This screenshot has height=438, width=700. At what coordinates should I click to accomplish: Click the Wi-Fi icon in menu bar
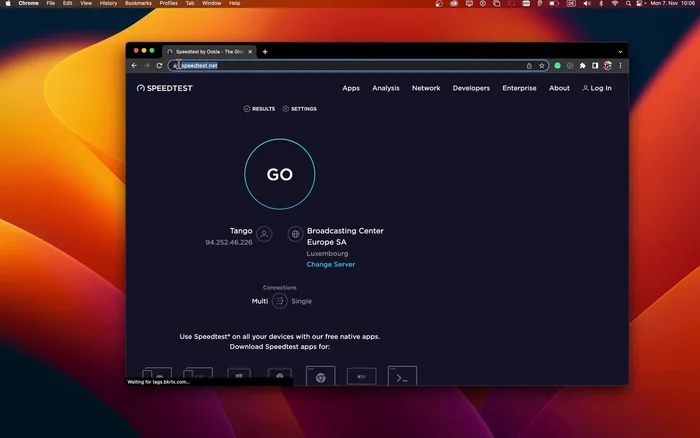[615, 3]
